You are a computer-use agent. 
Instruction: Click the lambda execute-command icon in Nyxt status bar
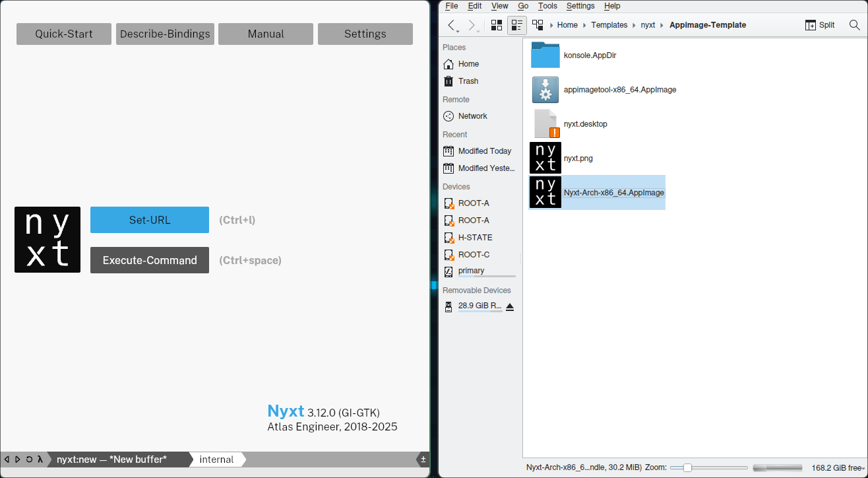click(40, 460)
